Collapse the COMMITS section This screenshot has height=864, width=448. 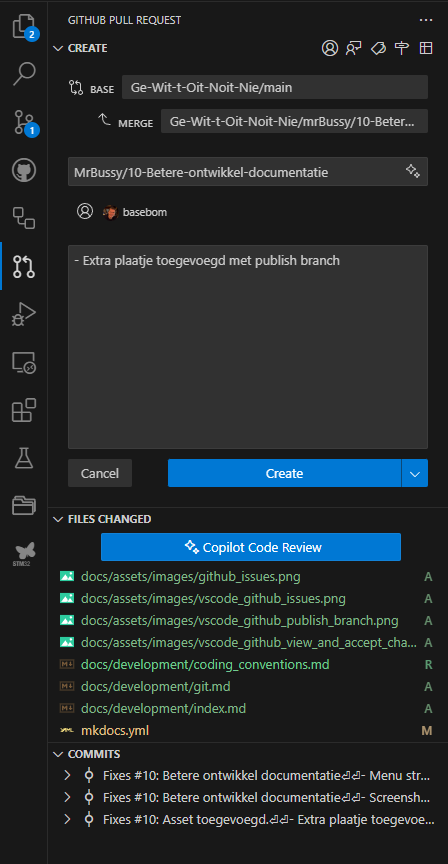point(58,754)
